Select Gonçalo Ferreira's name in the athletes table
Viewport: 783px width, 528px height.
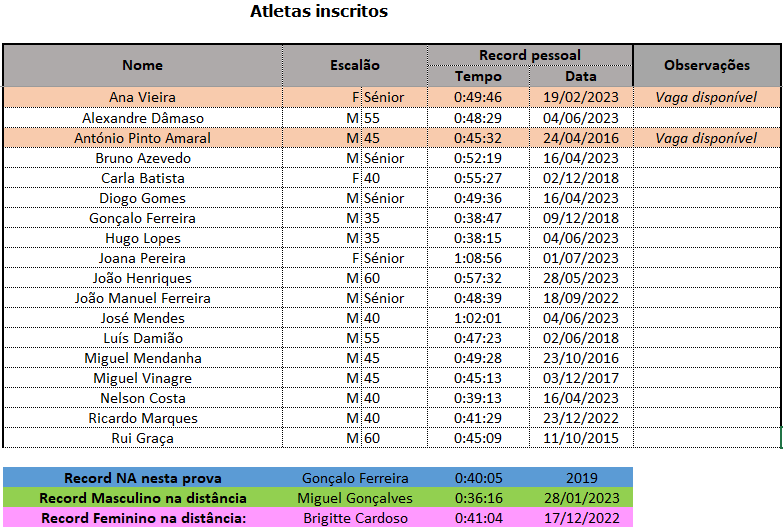pyautogui.click(x=142, y=218)
